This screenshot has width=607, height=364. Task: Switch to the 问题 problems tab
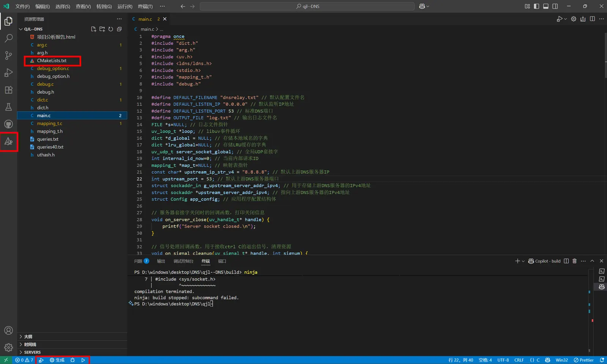click(x=138, y=261)
